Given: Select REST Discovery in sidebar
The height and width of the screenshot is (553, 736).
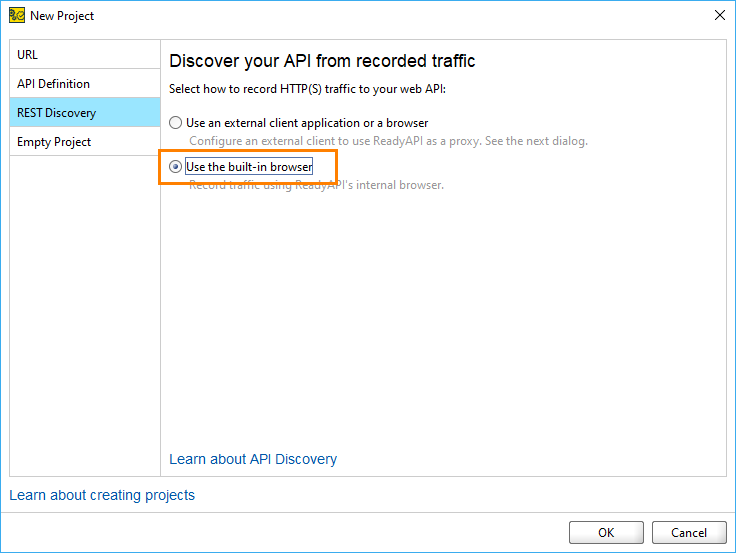Looking at the screenshot, I should tap(85, 113).
